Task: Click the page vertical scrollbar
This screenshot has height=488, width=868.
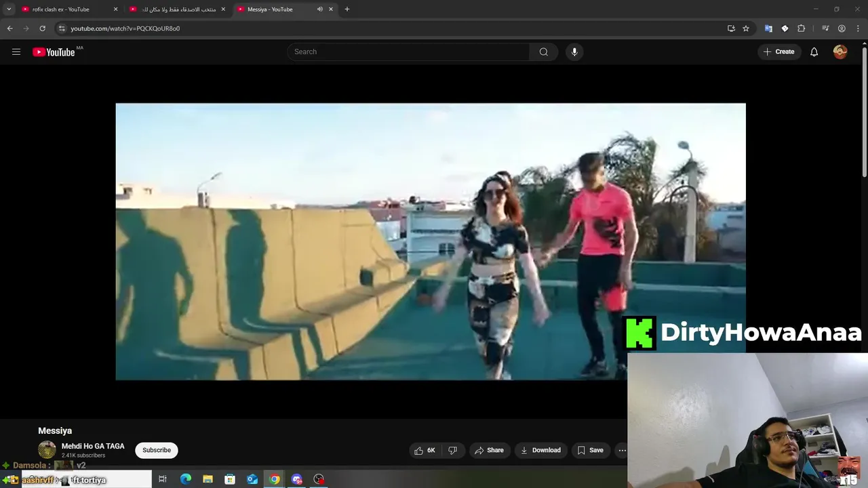Action: (864, 112)
